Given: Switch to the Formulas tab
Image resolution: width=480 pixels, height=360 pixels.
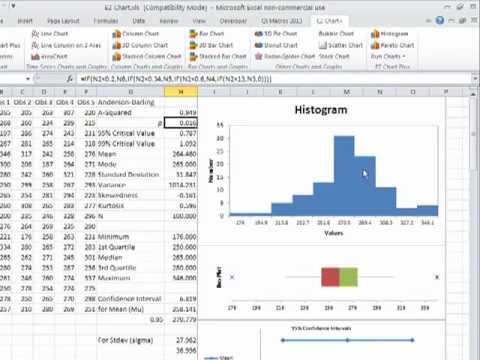Looking at the screenshot, I should 106,21.
